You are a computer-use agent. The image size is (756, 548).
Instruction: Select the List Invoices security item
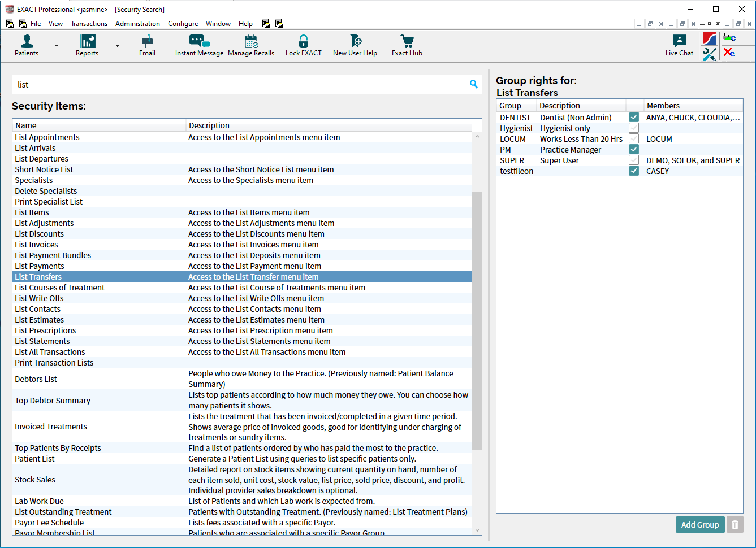click(37, 245)
